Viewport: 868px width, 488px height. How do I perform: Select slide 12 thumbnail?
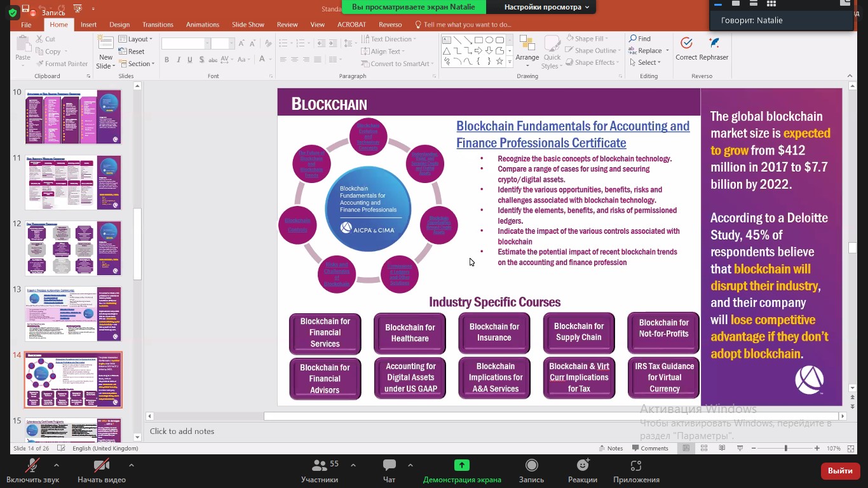point(73,248)
